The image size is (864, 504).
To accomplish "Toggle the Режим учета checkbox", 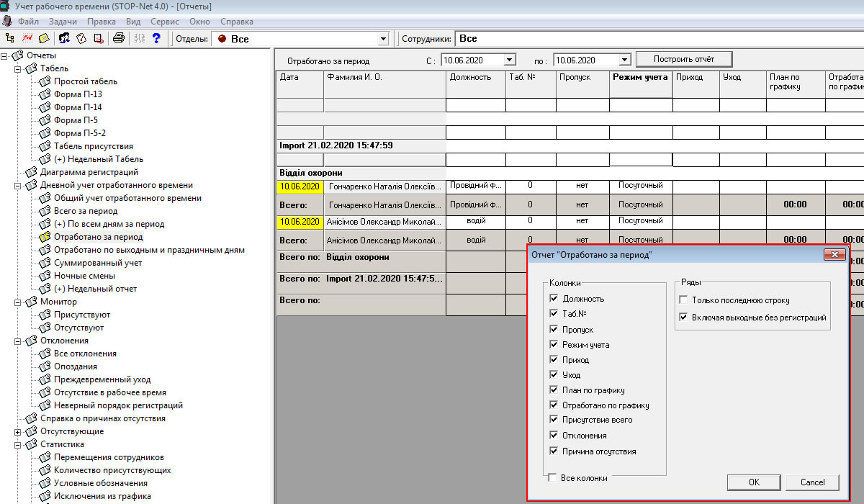I will pyautogui.click(x=554, y=344).
